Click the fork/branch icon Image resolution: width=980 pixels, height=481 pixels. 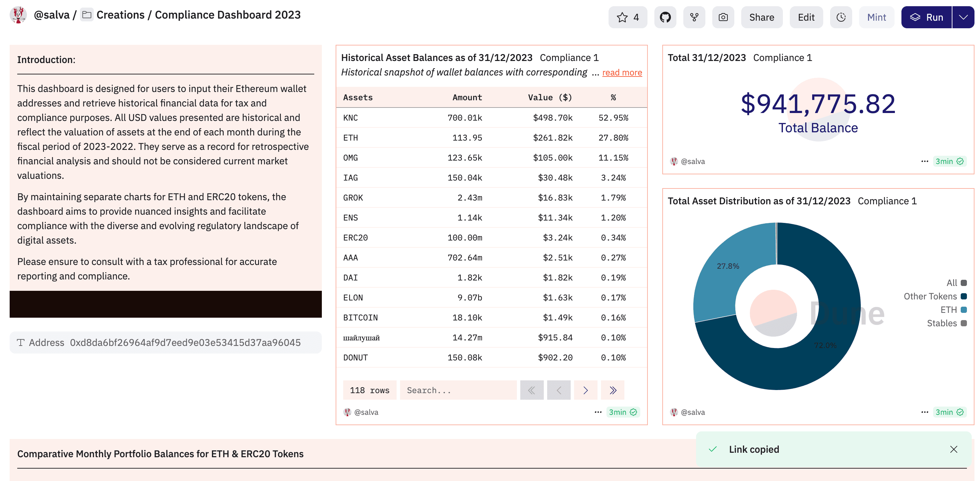(x=694, y=17)
